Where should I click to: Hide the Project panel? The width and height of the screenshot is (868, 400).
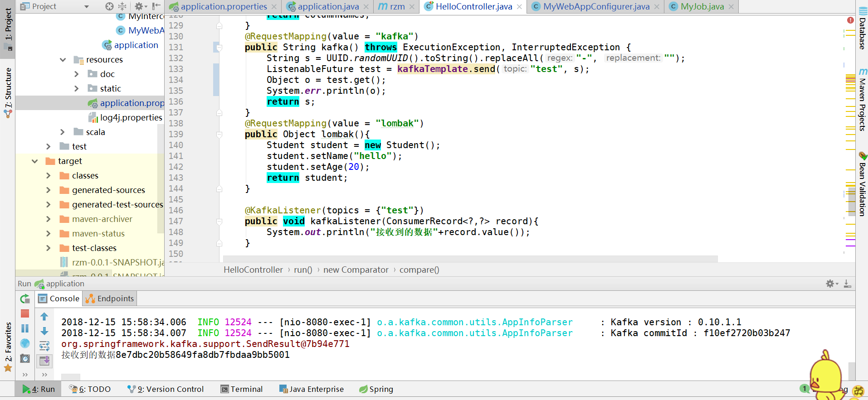156,6
